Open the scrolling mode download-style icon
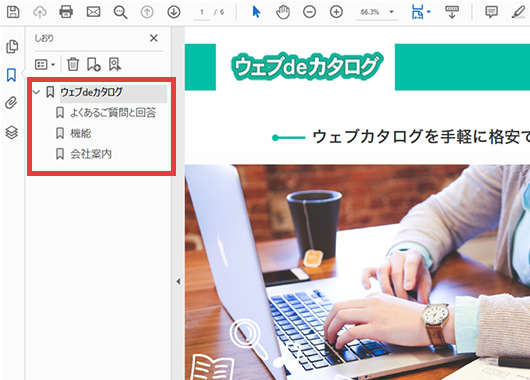Image resolution: width=530 pixels, height=380 pixels. pos(452,12)
